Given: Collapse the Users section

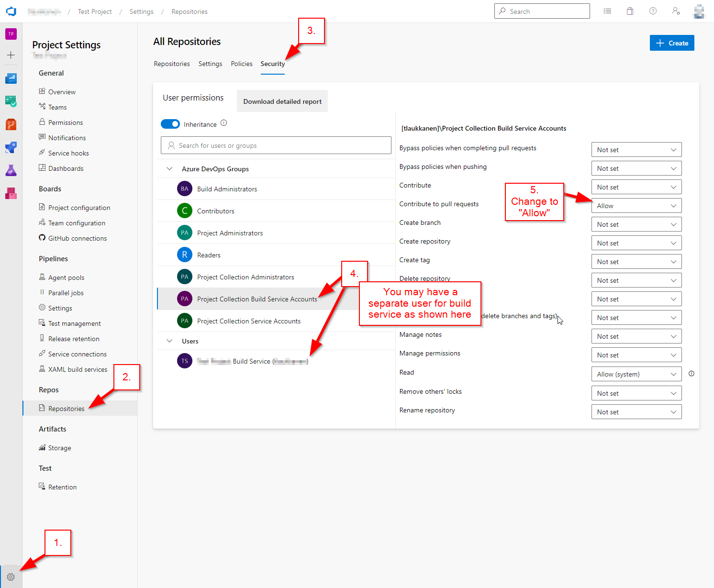Looking at the screenshot, I should pyautogui.click(x=169, y=341).
